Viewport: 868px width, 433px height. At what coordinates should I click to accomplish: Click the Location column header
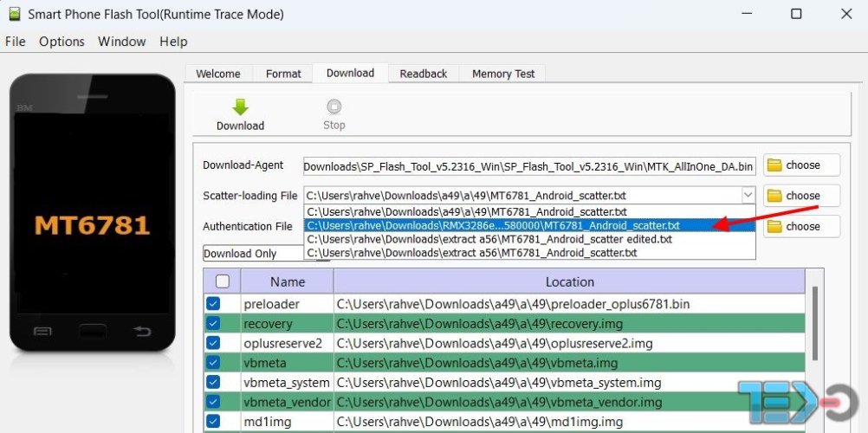(x=570, y=281)
